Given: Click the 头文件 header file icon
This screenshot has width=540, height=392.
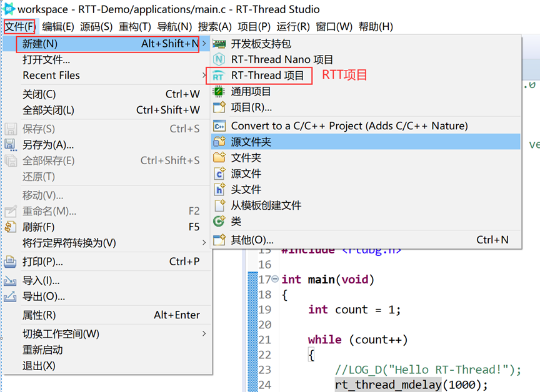Looking at the screenshot, I should click(219, 189).
